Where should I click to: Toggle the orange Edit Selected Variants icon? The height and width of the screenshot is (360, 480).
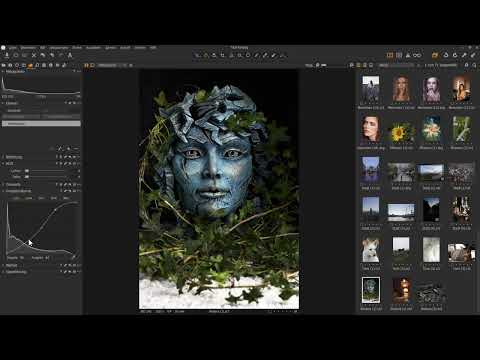click(x=435, y=55)
